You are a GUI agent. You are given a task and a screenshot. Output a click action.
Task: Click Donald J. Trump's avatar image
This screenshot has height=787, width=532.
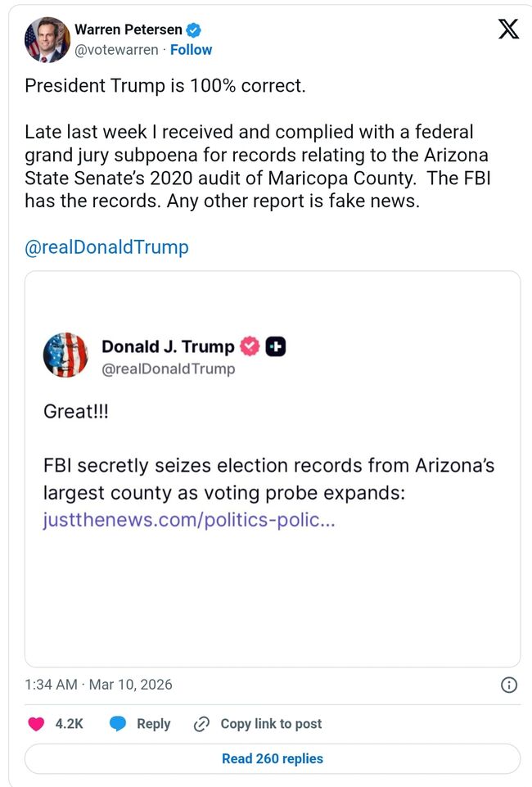point(65,355)
